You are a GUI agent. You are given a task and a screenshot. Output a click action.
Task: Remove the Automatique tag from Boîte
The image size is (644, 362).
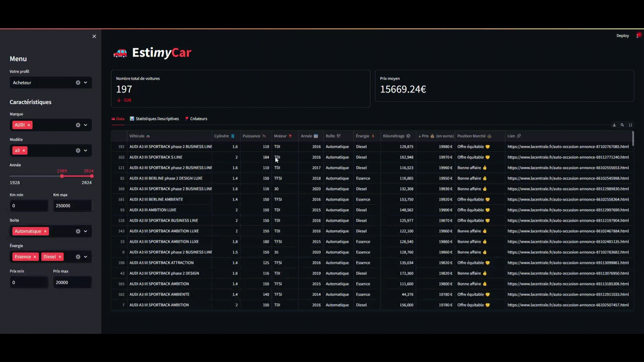pos(45,231)
